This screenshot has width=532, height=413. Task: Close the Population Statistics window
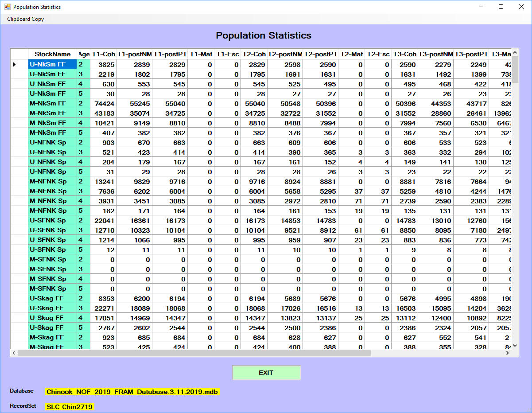click(521, 7)
